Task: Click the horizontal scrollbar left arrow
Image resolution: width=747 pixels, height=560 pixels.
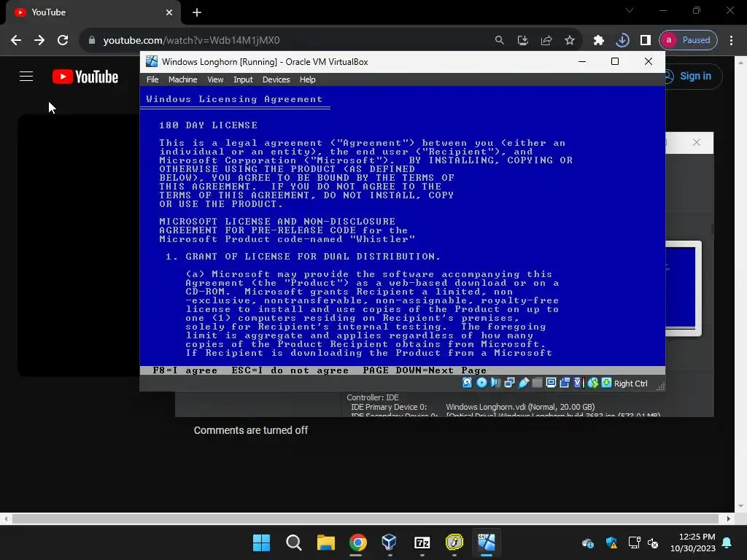Action: click(5, 518)
